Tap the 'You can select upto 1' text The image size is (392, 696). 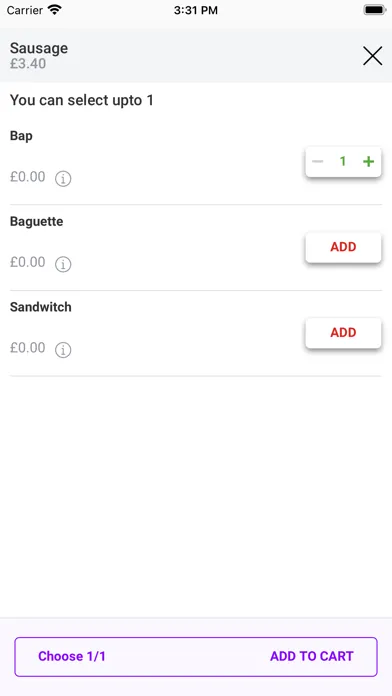coord(82,100)
